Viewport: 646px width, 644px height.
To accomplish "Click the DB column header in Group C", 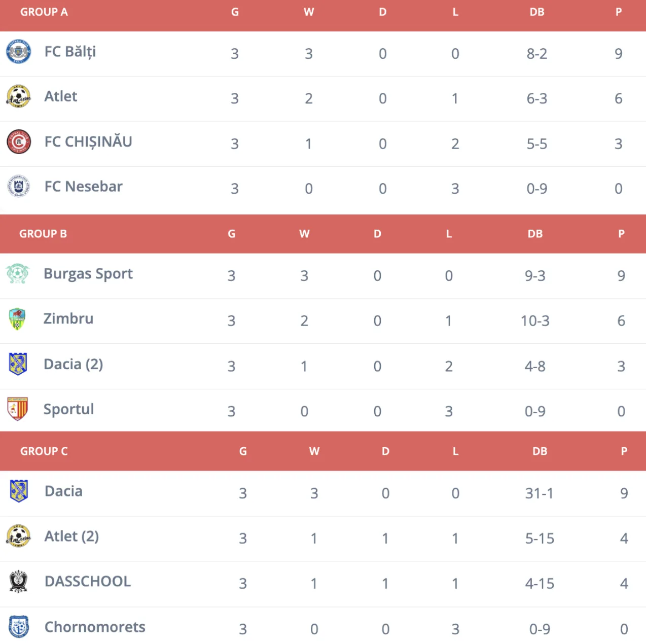I will 540,451.
